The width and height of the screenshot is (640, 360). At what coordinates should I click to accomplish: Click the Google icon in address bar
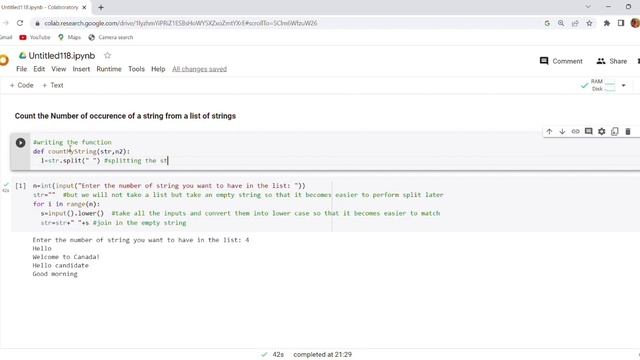pos(547,23)
